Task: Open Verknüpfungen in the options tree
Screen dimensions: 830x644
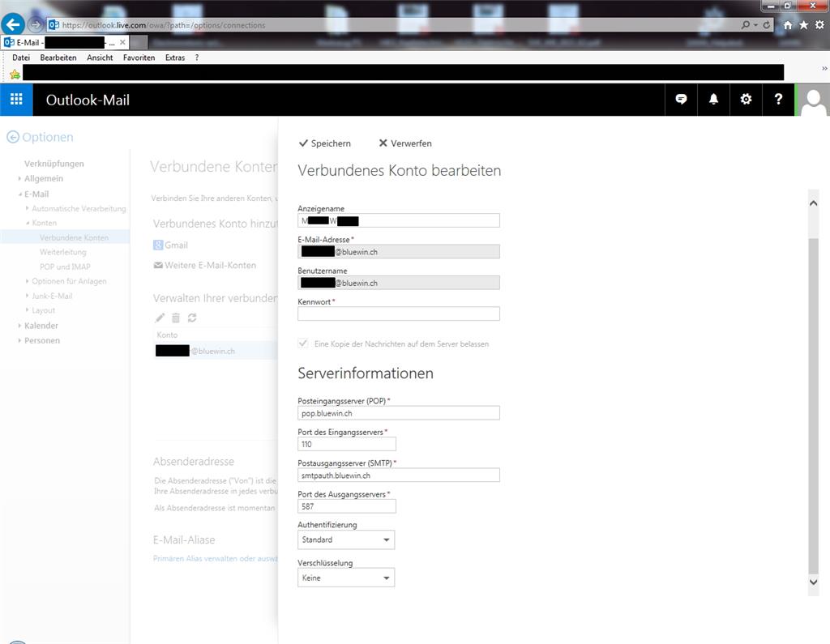Action: coord(54,164)
